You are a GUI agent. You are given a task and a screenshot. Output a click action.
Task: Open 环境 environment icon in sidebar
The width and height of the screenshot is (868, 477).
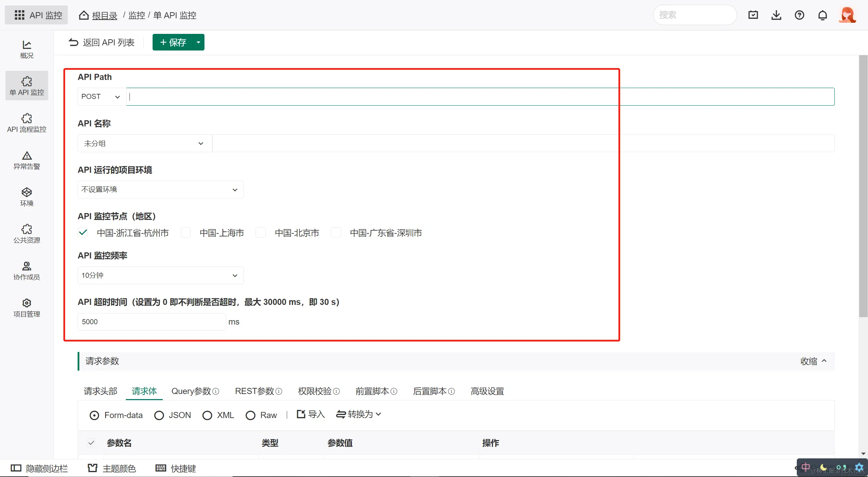tap(26, 197)
